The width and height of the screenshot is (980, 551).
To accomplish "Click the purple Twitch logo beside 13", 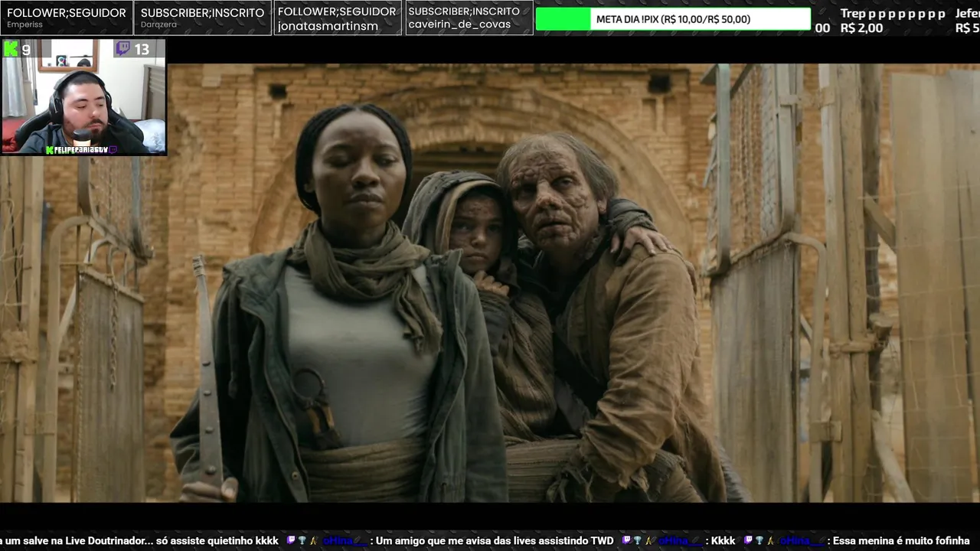I will click(122, 49).
